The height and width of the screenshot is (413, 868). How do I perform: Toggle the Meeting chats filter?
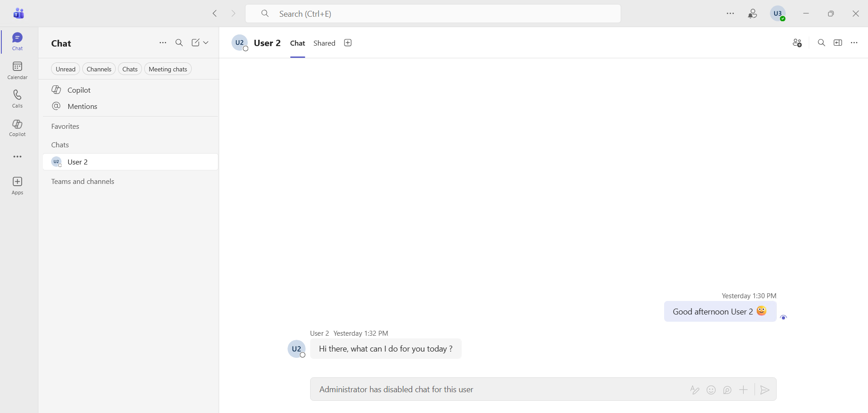[168, 69]
